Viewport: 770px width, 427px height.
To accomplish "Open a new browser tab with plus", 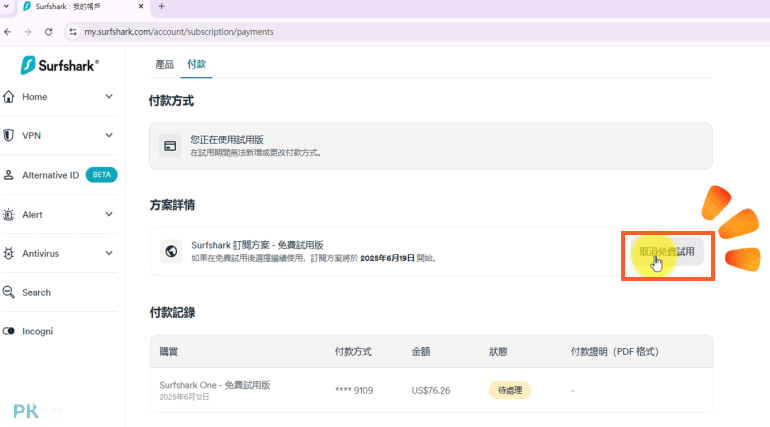I will pos(162,6).
